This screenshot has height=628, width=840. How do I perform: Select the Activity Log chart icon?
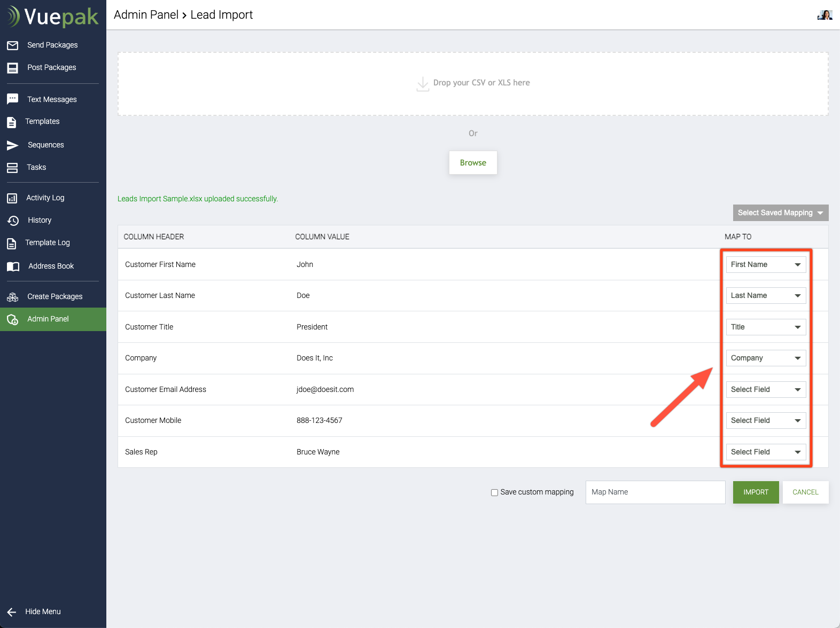[12, 198]
